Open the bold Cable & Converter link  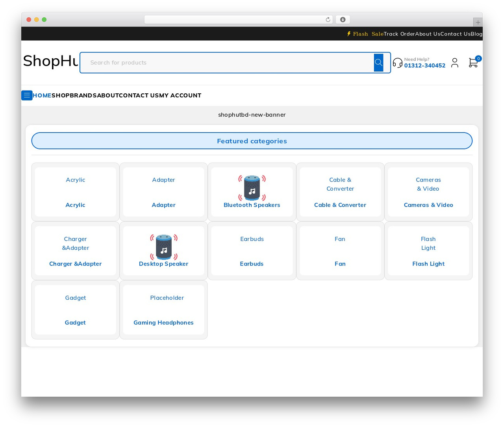340,205
